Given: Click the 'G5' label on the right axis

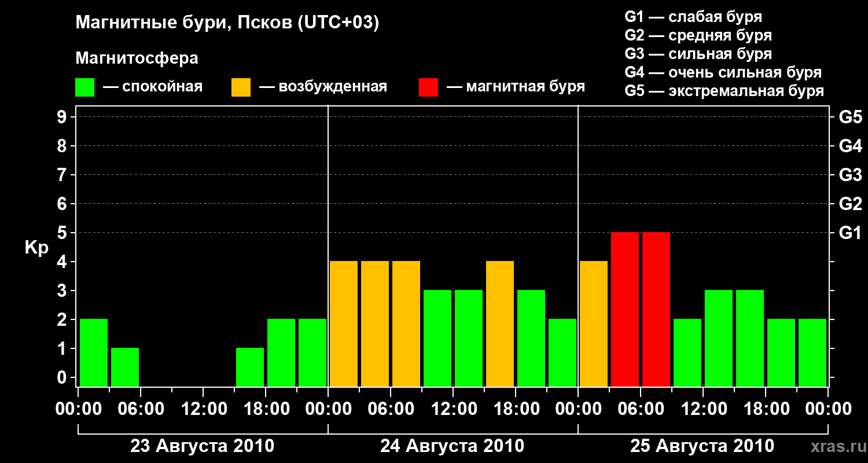Looking at the screenshot, I should [850, 117].
